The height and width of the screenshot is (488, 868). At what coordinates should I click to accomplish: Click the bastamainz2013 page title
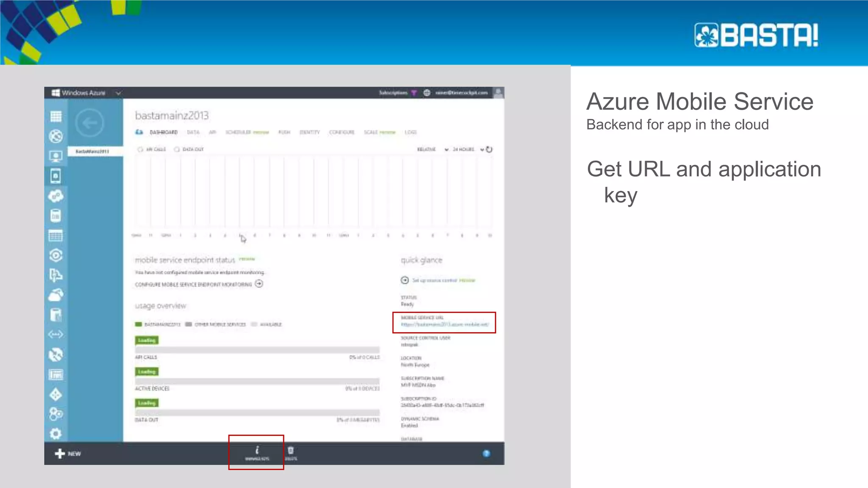pyautogui.click(x=172, y=116)
